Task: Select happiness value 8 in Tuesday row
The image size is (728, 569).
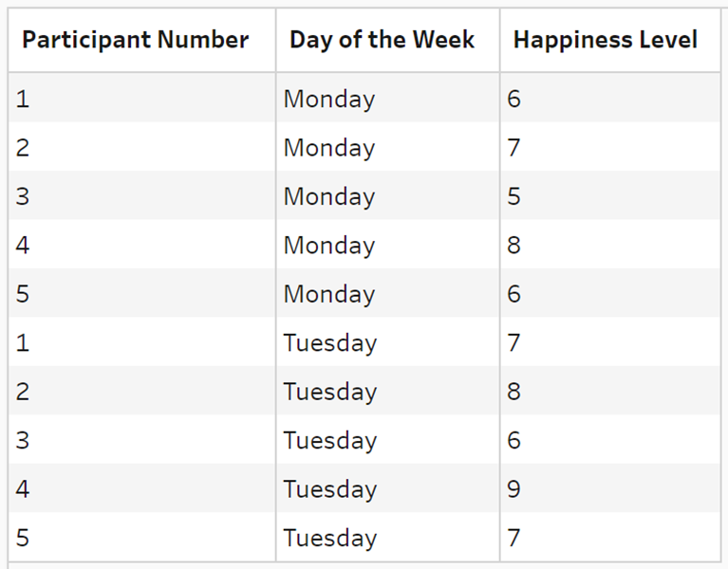Action: coord(513,392)
